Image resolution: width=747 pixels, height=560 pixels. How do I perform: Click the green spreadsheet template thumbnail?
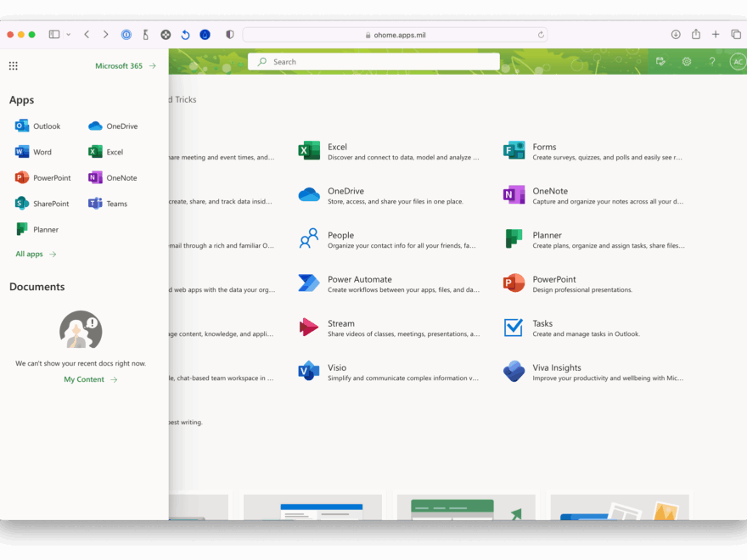pyautogui.click(x=466, y=507)
